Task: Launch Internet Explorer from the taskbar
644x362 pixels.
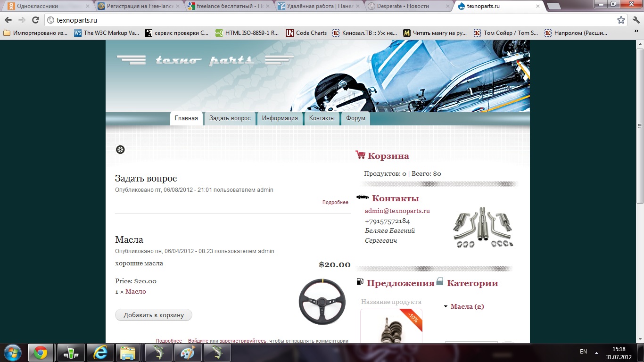Action: (x=100, y=353)
